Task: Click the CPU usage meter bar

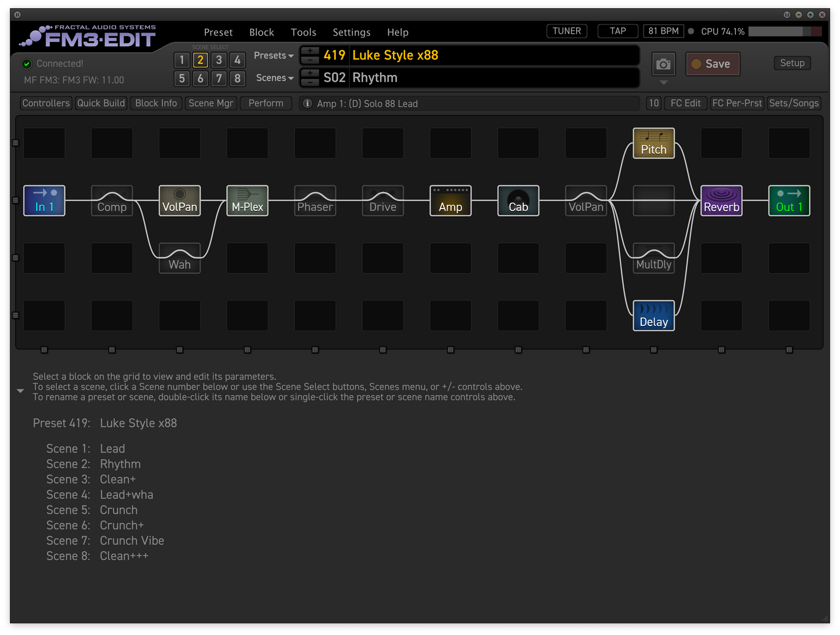Action: coord(785,31)
